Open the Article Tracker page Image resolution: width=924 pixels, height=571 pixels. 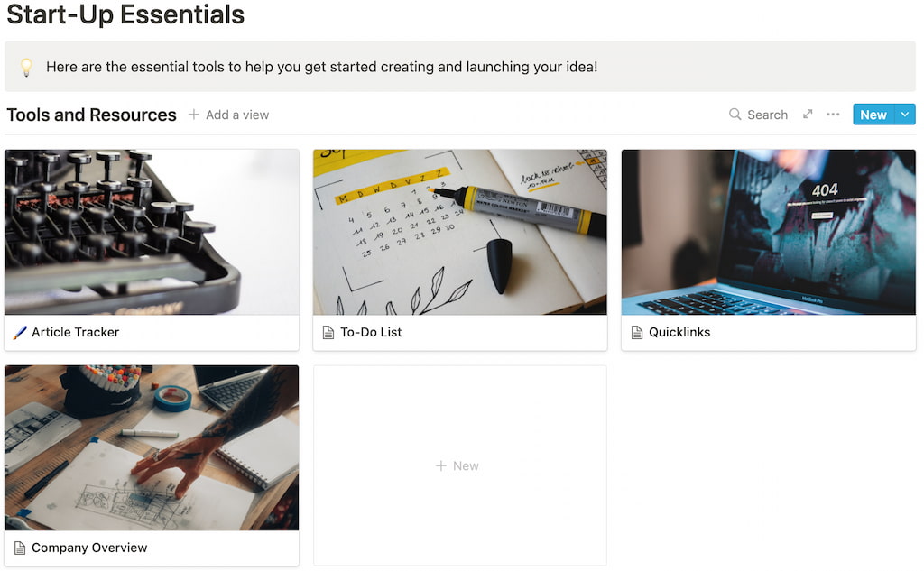75,332
